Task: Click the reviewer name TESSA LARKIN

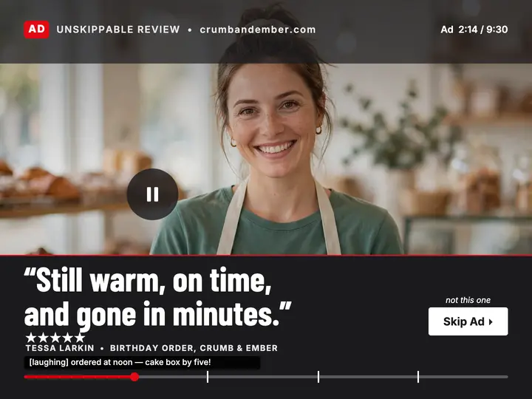Action: tap(60, 348)
